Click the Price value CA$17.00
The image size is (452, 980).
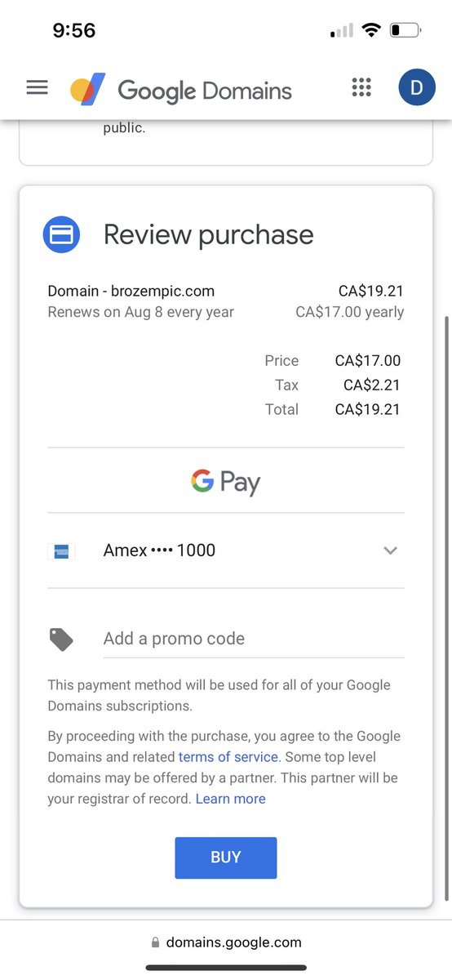tap(368, 361)
